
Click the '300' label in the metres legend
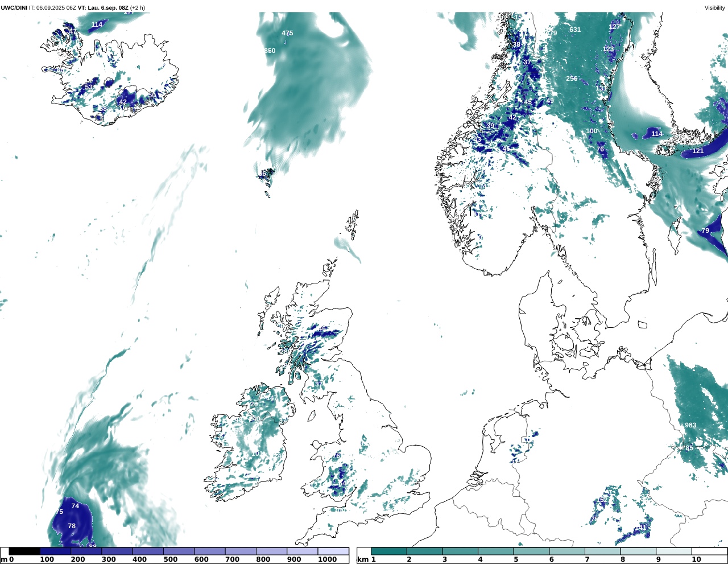(x=109, y=559)
